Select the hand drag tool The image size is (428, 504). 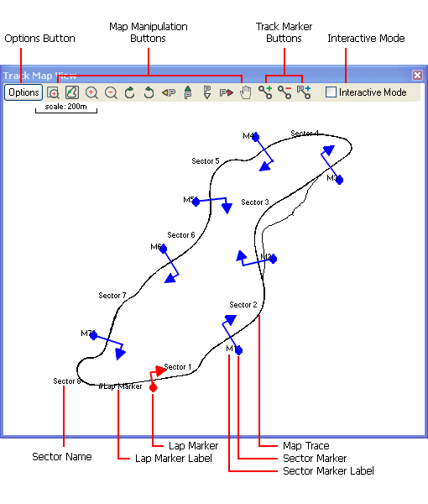[x=246, y=92]
